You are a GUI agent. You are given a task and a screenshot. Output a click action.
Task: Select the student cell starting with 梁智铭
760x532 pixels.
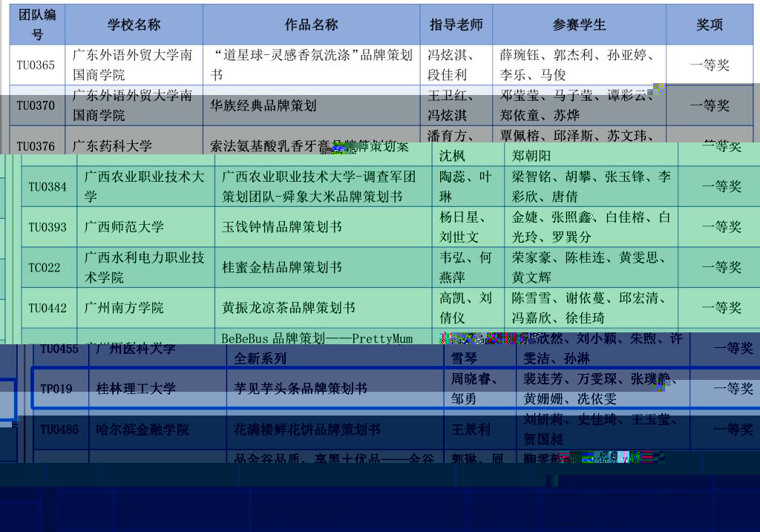click(592, 186)
